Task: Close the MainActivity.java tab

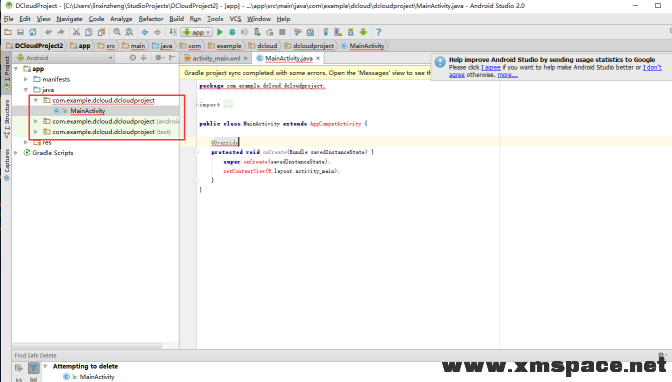Action: click(318, 58)
